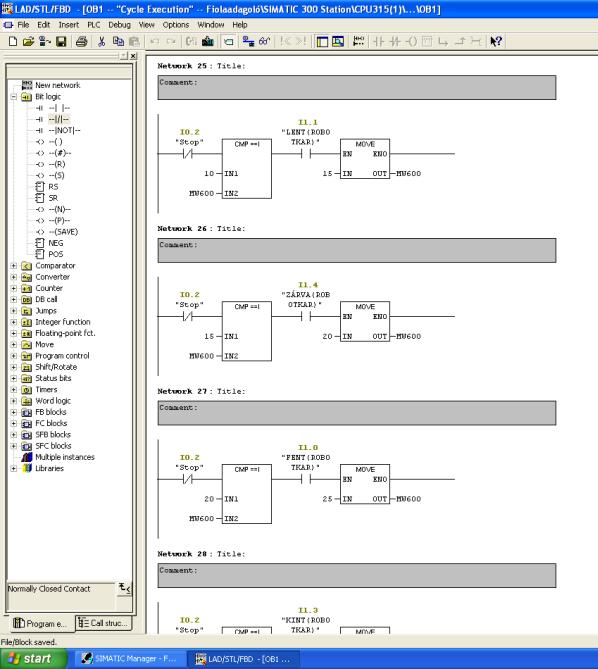Open the Insert menu
Viewport: 598px width, 669px height.
click(69, 25)
